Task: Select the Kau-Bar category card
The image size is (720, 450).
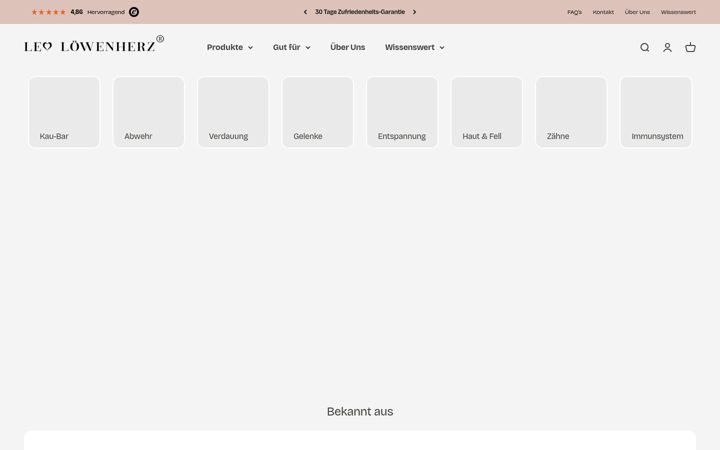Action: (64, 112)
